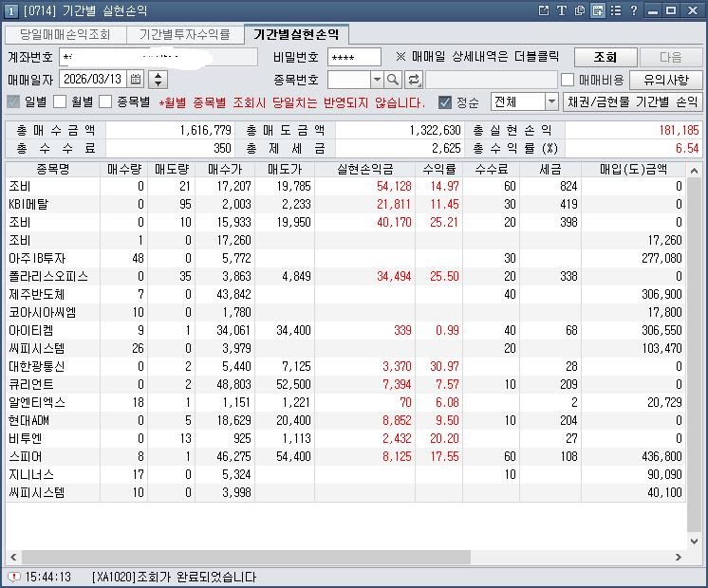This screenshot has height=588, width=708.
Task: Open the calendar picker for 매매일자
Action: point(136,79)
